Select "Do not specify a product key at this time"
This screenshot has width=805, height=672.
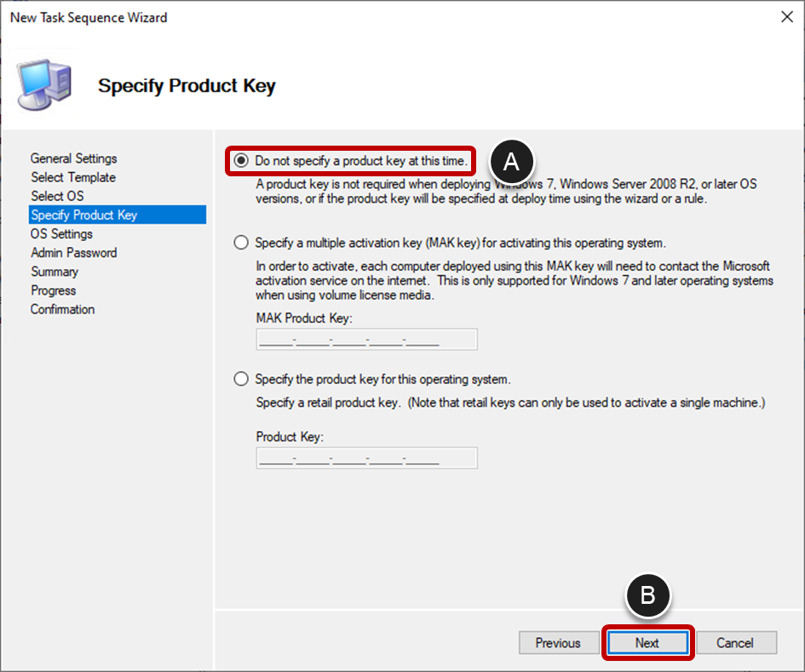241,160
